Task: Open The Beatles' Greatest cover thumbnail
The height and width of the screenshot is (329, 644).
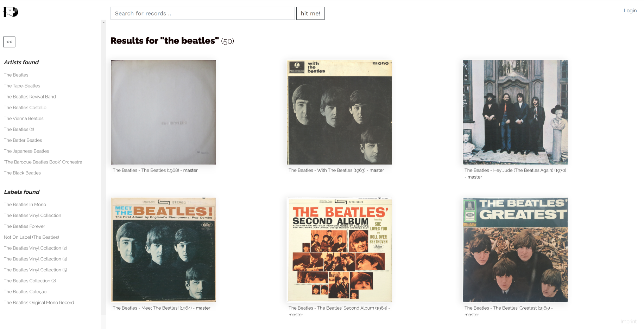Action: [x=515, y=250]
